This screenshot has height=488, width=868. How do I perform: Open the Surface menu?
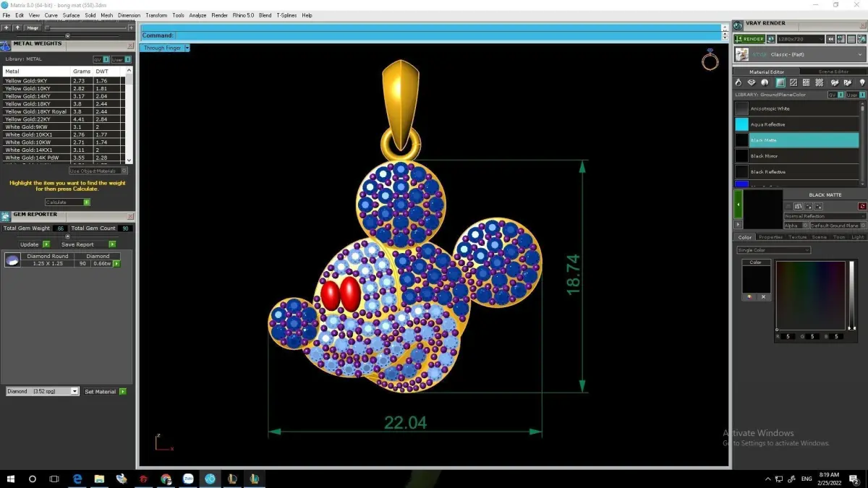coord(71,15)
